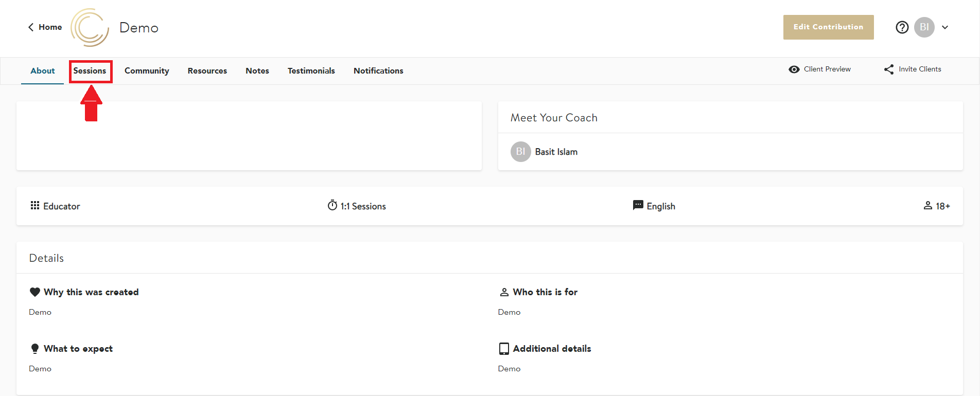
Task: Click the Invite Clients link
Action: tap(919, 69)
